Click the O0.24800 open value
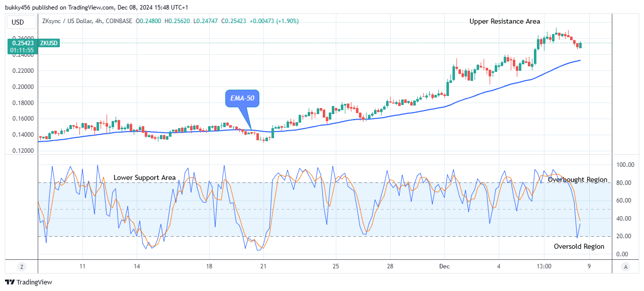The image size is (644, 291). tap(149, 21)
